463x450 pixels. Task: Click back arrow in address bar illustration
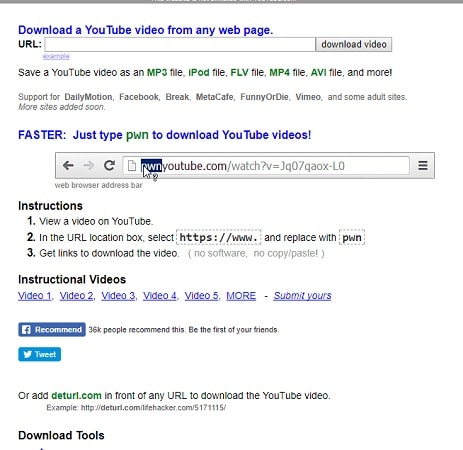click(x=68, y=165)
